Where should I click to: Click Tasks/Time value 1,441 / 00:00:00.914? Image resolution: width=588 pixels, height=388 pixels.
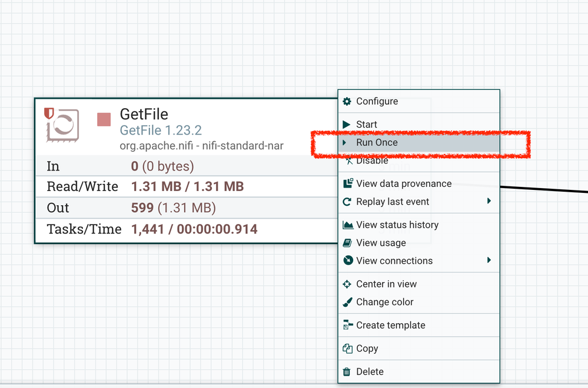tap(194, 229)
